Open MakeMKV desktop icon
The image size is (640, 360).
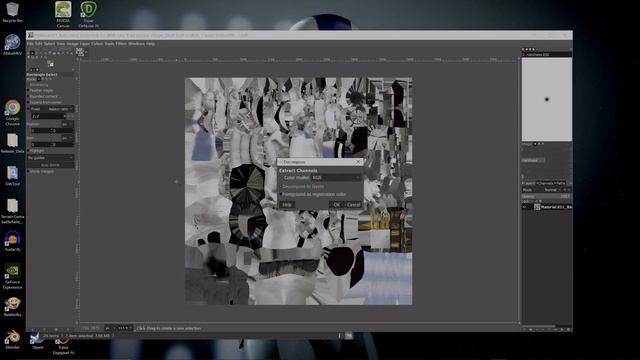(x=12, y=45)
